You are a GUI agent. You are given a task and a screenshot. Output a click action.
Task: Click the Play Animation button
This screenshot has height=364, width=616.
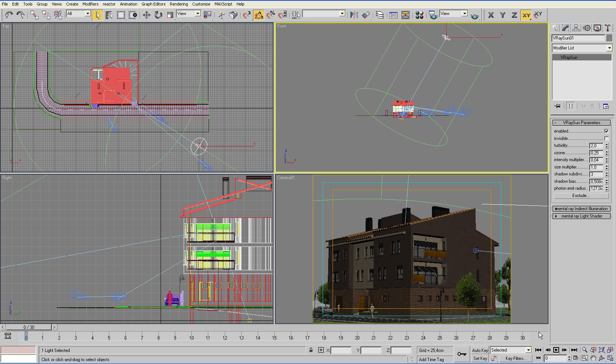click(556, 350)
